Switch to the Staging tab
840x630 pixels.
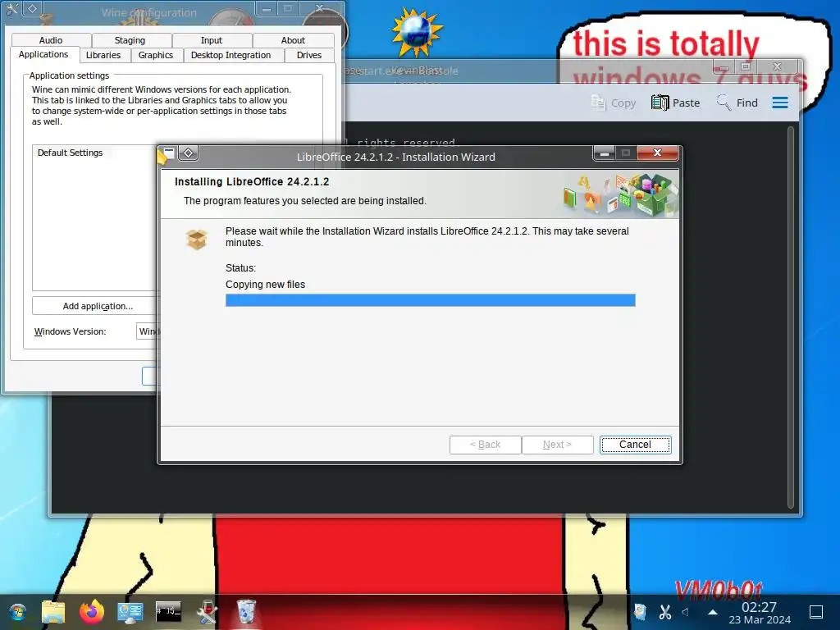click(130, 40)
